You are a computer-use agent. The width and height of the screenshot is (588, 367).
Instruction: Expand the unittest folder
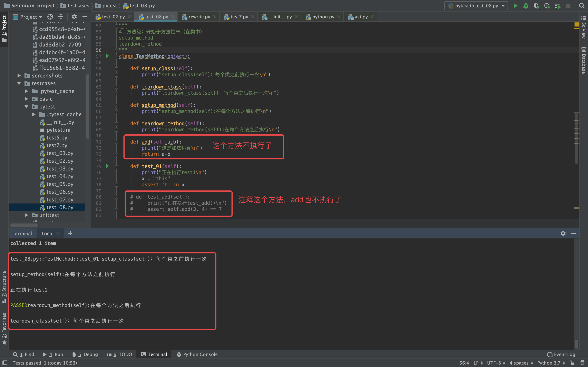click(27, 215)
